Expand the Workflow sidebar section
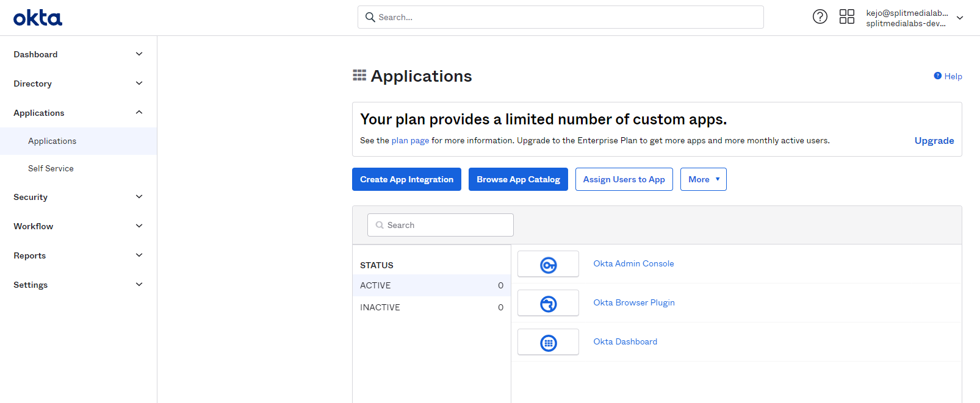980x403 pixels. (x=139, y=226)
